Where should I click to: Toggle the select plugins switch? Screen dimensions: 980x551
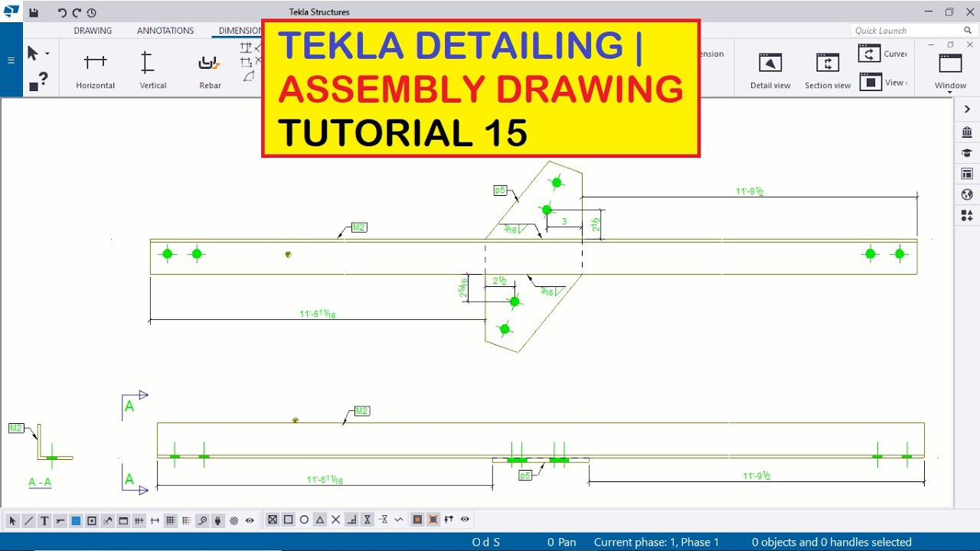pos(218,520)
